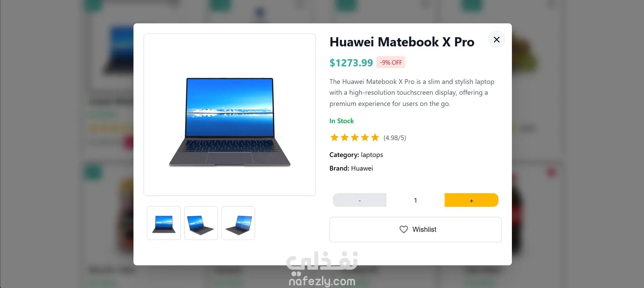Click the quantity value 1
Image resolution: width=644 pixels, height=288 pixels.
pyautogui.click(x=415, y=200)
